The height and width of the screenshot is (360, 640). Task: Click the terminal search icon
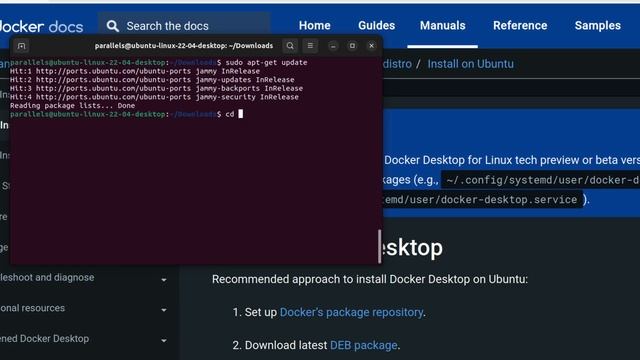290,46
